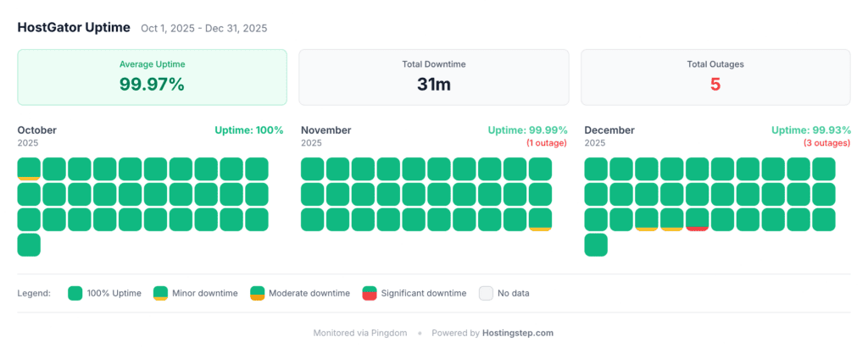Image resolution: width=868 pixels, height=359 pixels.
Task: Select December's red significant downtime day cell
Action: [697, 219]
